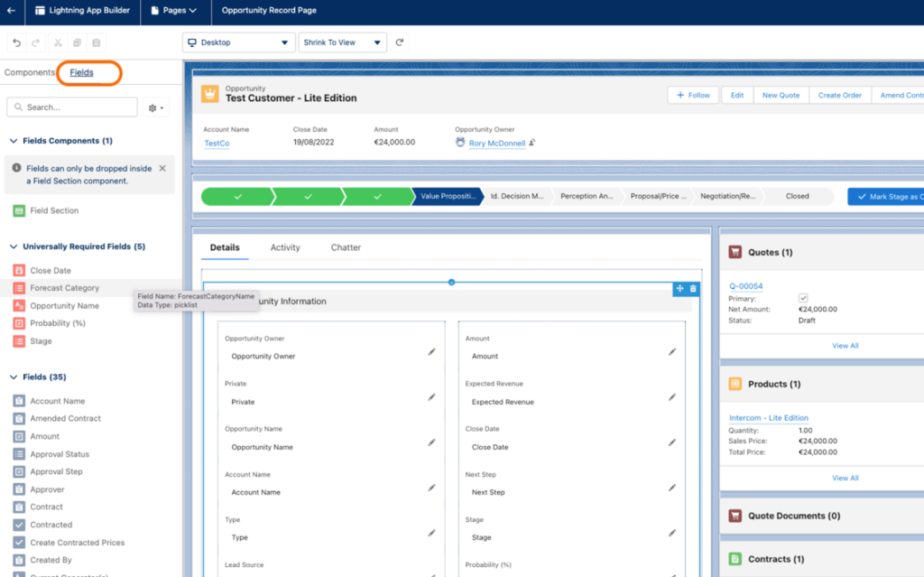
Task: Click the Products related list icon
Action: click(735, 384)
